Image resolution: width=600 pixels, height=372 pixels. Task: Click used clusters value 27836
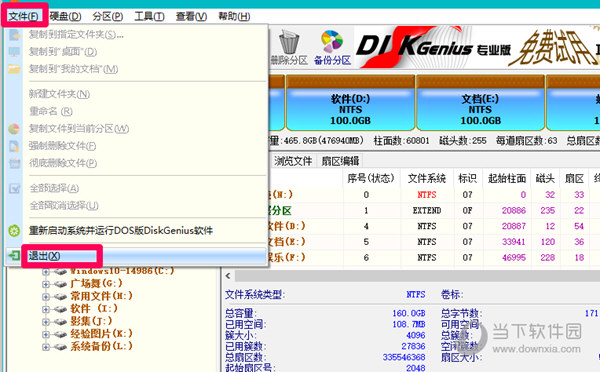point(413,346)
